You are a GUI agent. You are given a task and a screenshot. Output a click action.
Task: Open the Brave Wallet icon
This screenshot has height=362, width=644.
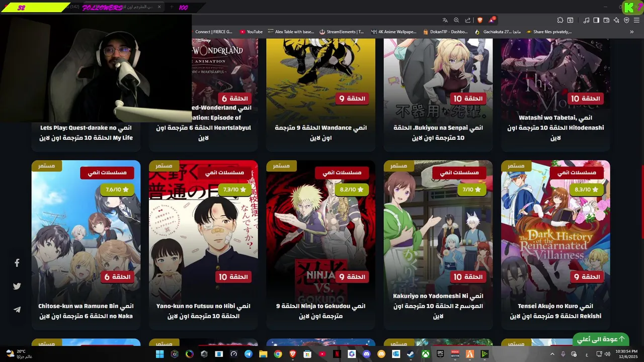click(606, 20)
